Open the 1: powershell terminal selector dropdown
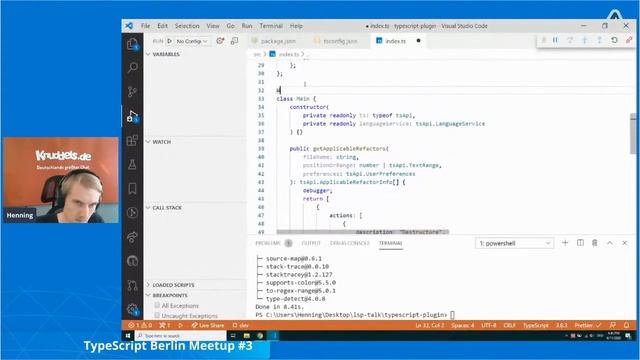The height and width of the screenshot is (360, 640). (514, 243)
